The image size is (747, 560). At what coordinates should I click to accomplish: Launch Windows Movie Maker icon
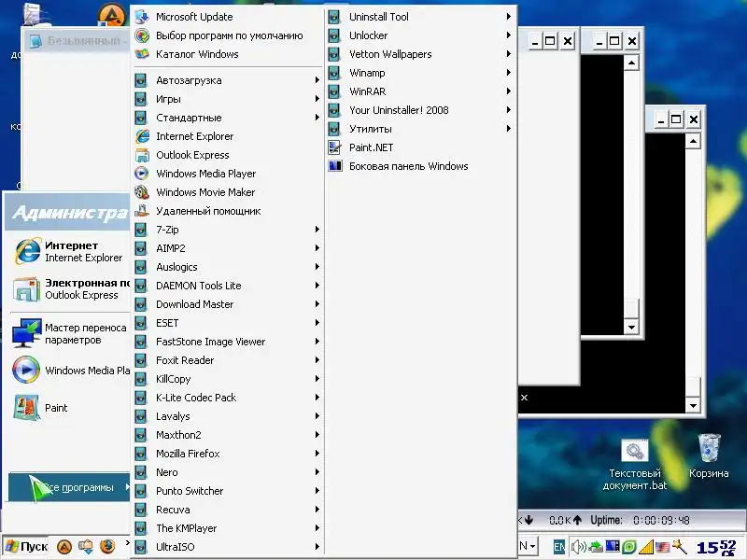(x=142, y=192)
